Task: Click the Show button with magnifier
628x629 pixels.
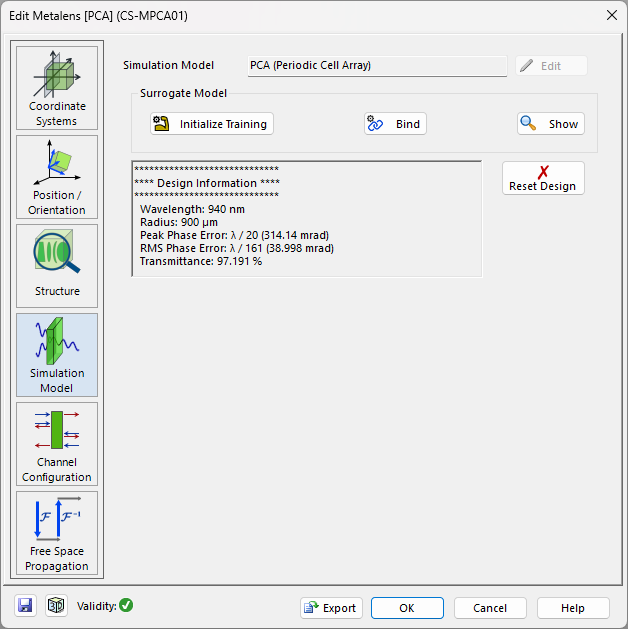Action: pos(551,124)
